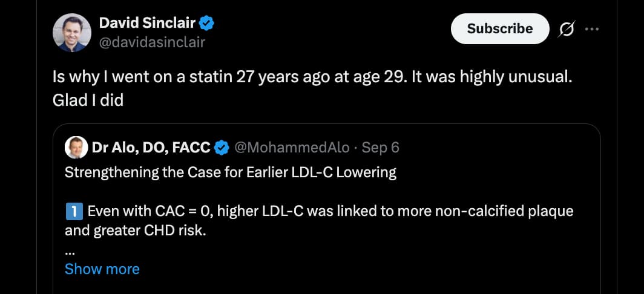Click the 'Even with CAC = 0' sentence
This screenshot has height=294, width=644.
(x=330, y=212)
